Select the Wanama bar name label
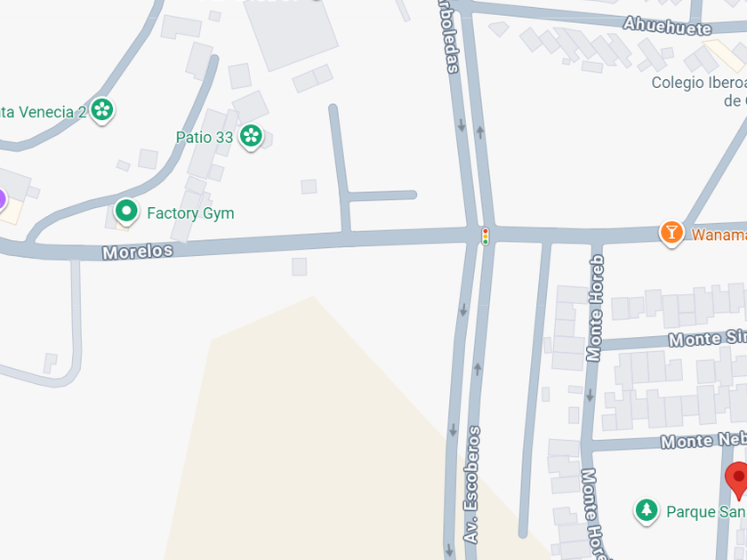747x560 pixels. click(x=719, y=235)
